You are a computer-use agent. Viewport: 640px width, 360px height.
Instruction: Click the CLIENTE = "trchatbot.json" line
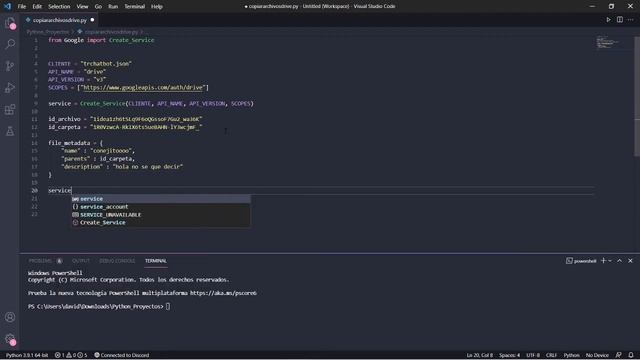[x=90, y=64]
